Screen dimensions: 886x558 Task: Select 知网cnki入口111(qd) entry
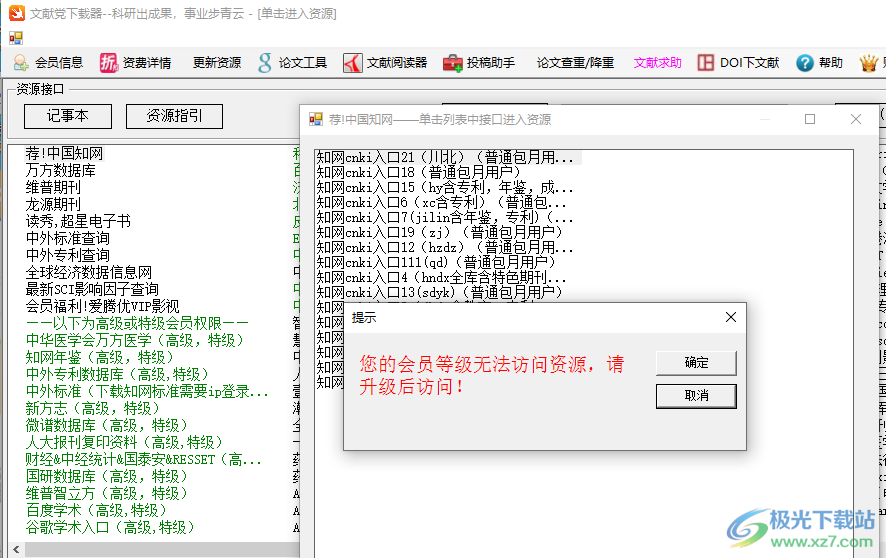click(x=436, y=262)
